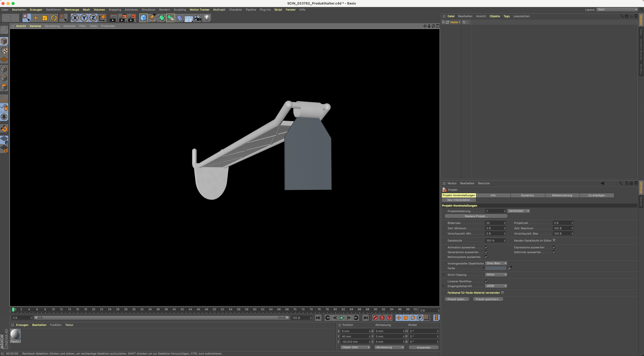The height and width of the screenshot is (356, 644).
Task: Click the camera object icon
Action: click(198, 18)
